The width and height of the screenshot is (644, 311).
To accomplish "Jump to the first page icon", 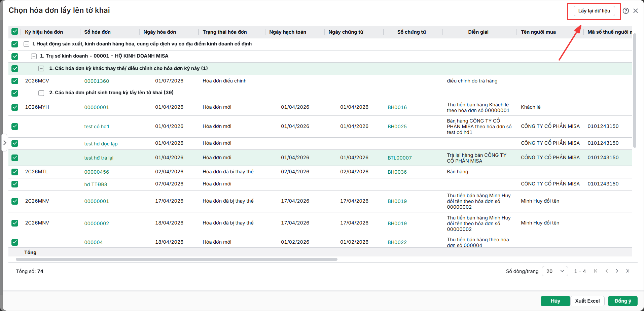I will [x=596, y=271].
